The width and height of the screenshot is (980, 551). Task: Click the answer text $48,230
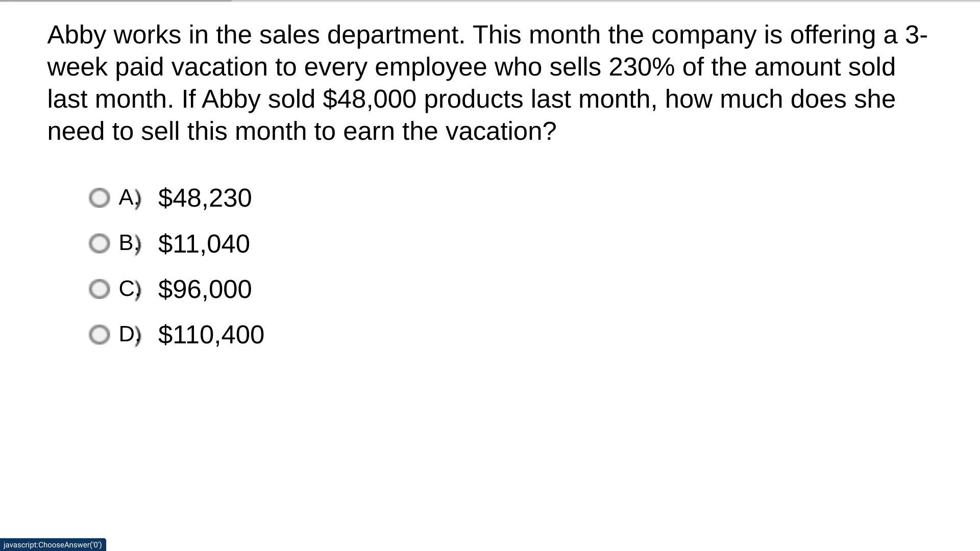205,198
